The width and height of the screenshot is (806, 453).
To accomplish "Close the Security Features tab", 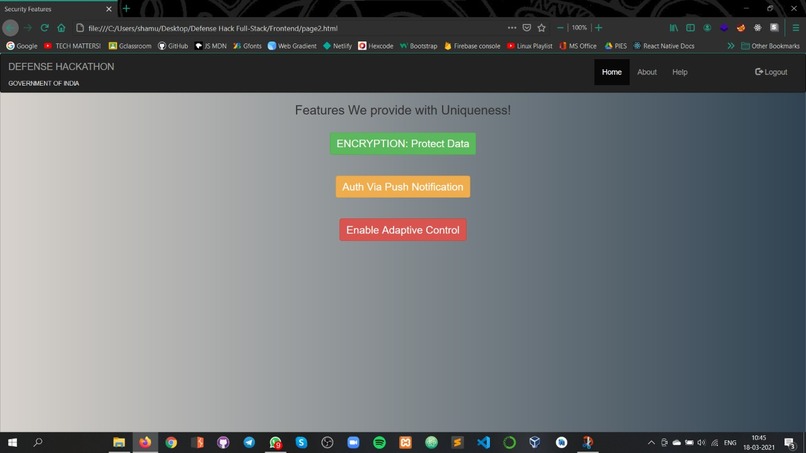I will pos(108,9).
